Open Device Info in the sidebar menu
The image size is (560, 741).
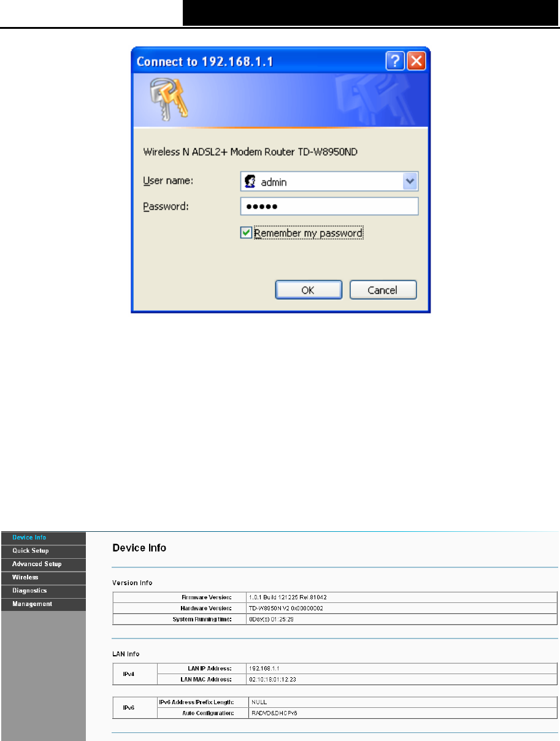(x=43, y=538)
